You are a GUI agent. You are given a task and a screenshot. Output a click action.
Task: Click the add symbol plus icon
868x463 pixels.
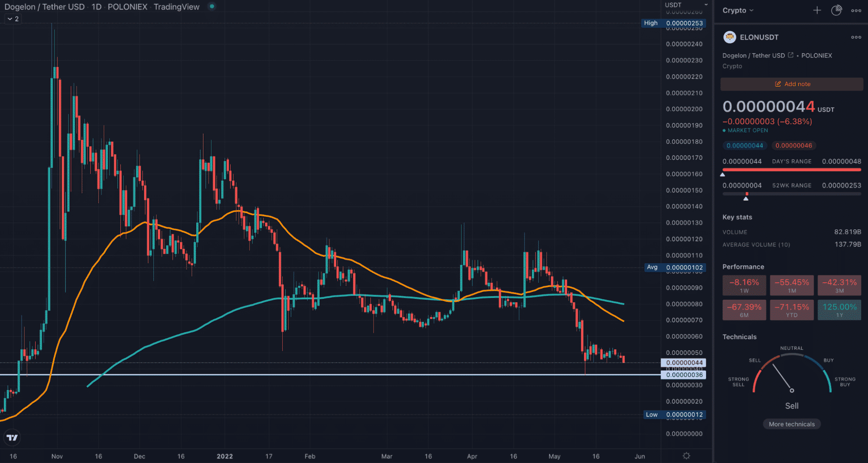(817, 10)
